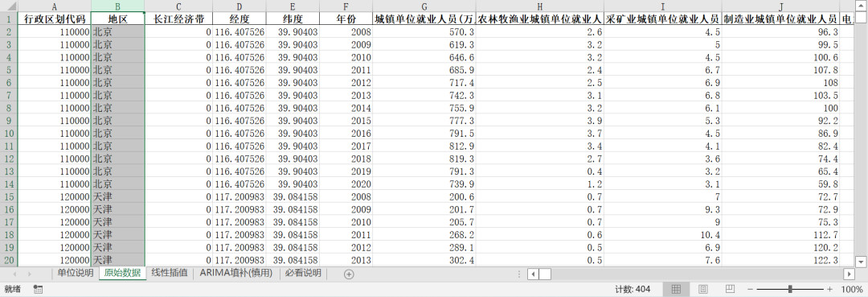Click the horizontal scrollbar thumb

coord(545,274)
